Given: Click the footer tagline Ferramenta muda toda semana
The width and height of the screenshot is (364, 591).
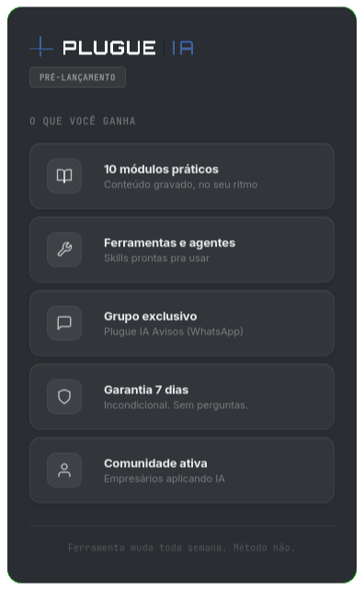Looking at the screenshot, I should [x=147, y=547].
